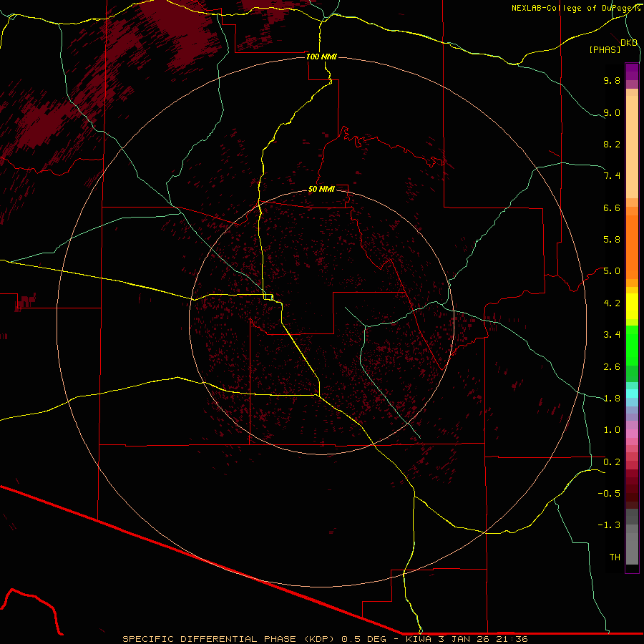The width and height of the screenshot is (644, 644).
Task: Click the 1.0 color scale value
Action: pyautogui.click(x=612, y=430)
